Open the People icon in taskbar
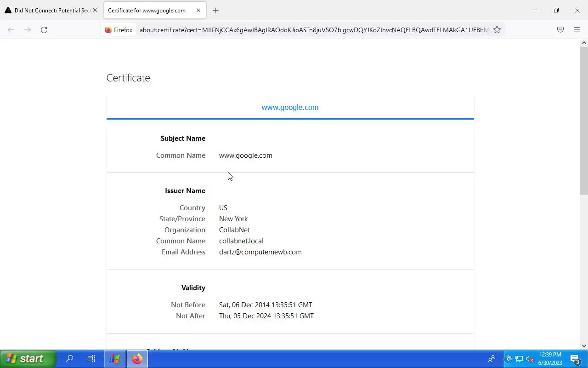588x368 pixels. [492, 359]
